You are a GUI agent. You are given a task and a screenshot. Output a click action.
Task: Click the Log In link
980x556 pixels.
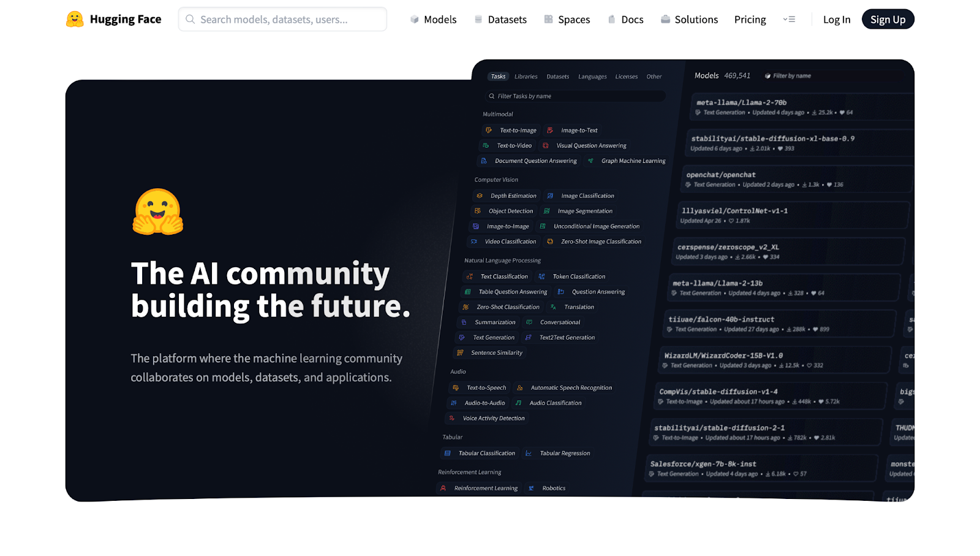(837, 20)
